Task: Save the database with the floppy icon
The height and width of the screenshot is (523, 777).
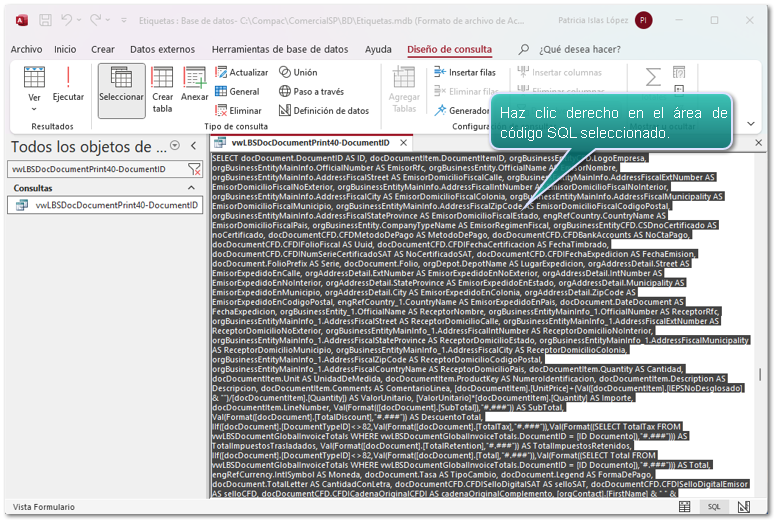Action: 46,20
